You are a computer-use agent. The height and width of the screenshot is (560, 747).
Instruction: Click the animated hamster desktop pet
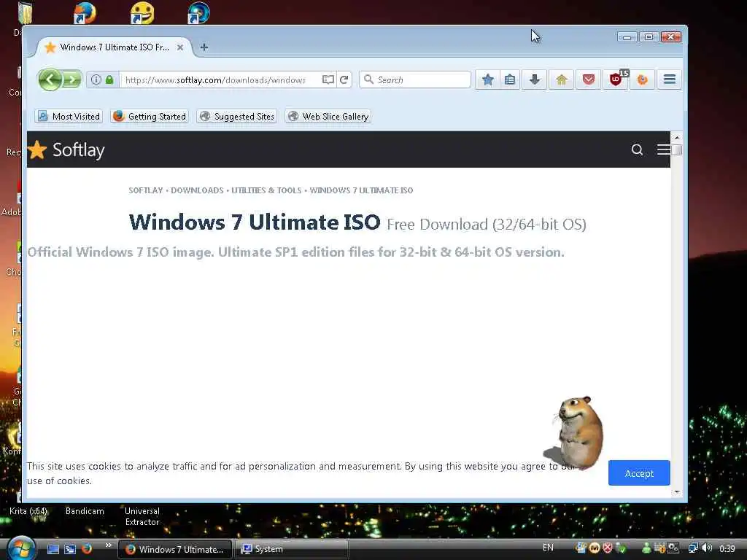pos(575,433)
